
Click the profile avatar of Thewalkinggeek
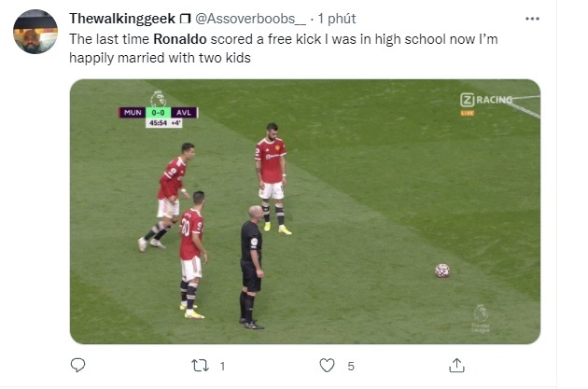(x=35, y=34)
